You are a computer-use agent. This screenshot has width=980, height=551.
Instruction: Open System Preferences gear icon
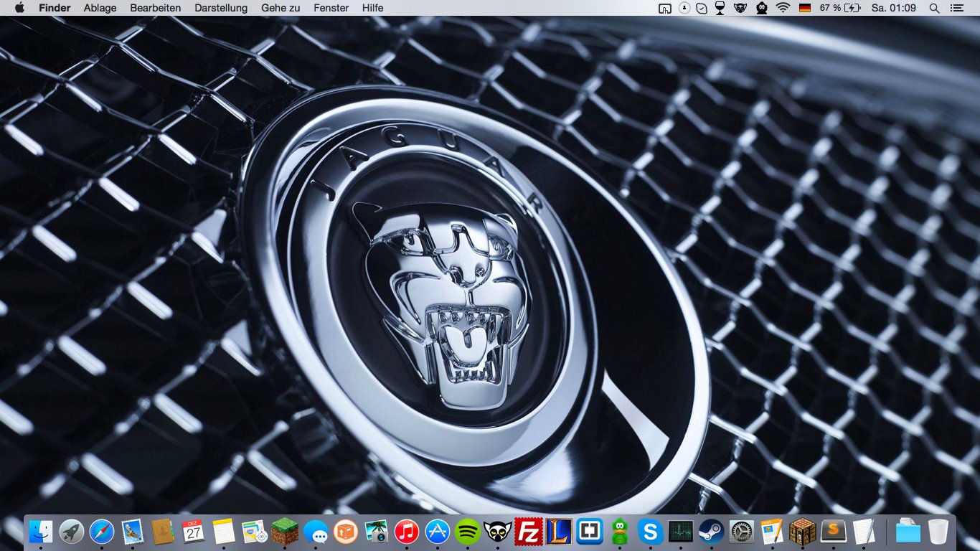click(x=742, y=532)
